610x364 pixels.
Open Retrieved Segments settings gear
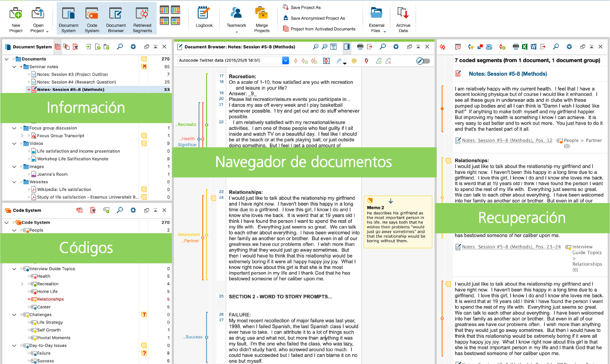(569, 47)
